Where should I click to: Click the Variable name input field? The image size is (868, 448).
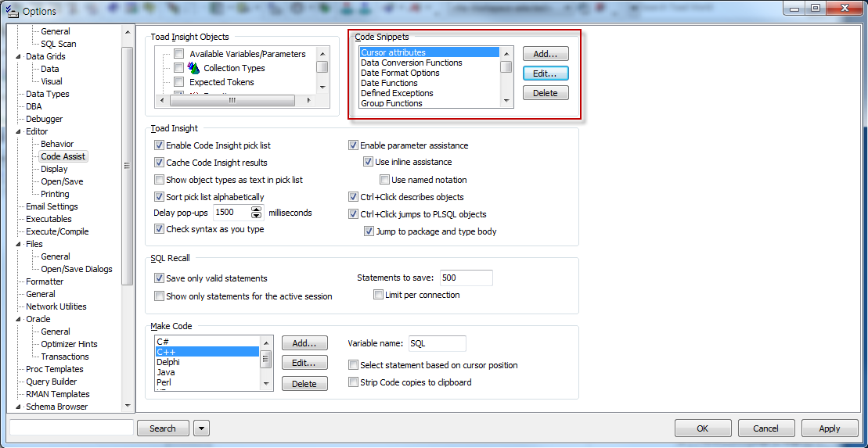coord(436,343)
